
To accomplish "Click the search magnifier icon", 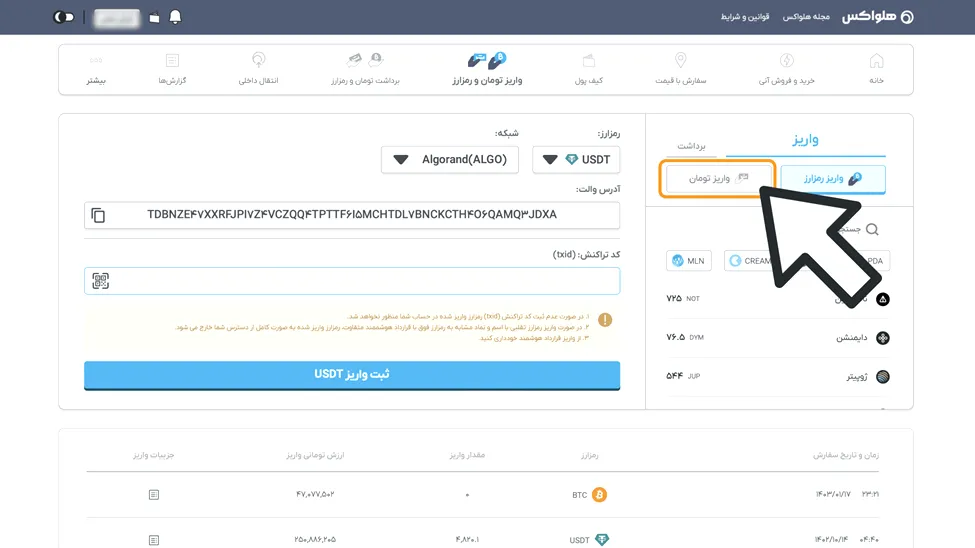I will coord(872,230).
